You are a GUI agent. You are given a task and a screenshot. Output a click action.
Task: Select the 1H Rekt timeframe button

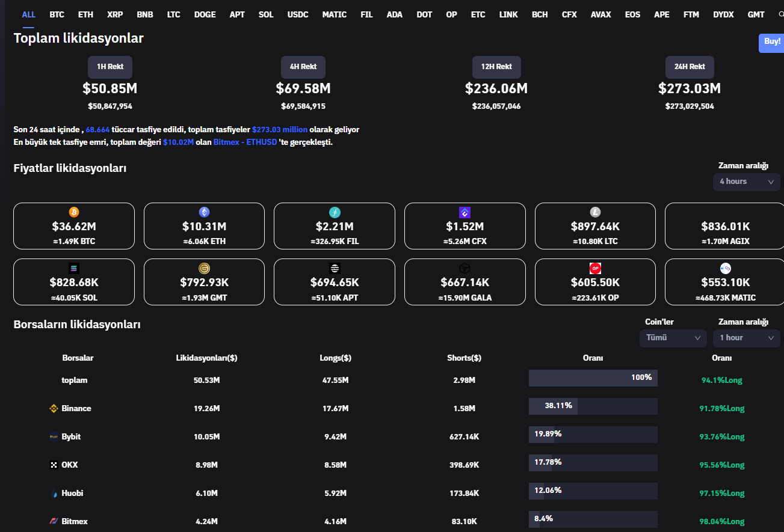tap(110, 67)
